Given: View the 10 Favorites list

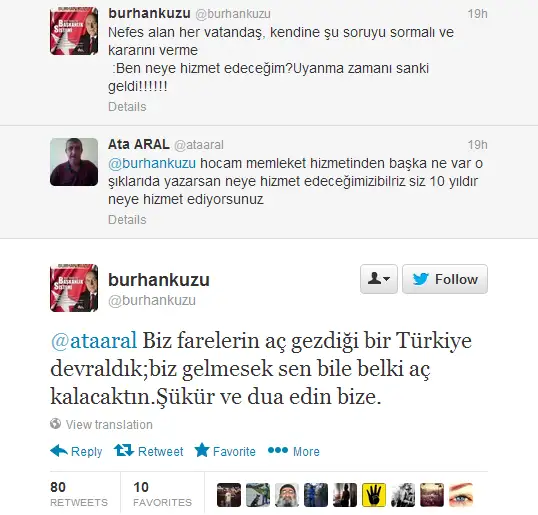Looking at the screenshot, I should click(x=162, y=493).
